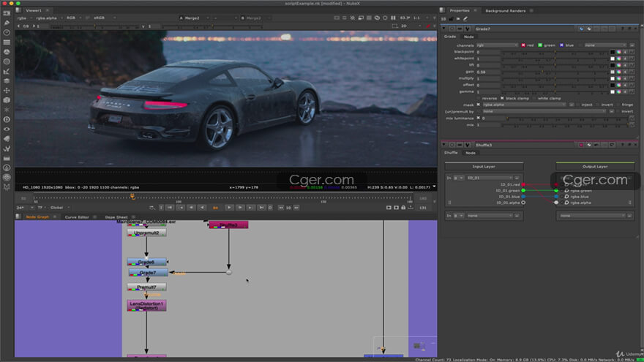Select the Grade6 node
Viewport: 644px width, 362px height.
point(146,262)
